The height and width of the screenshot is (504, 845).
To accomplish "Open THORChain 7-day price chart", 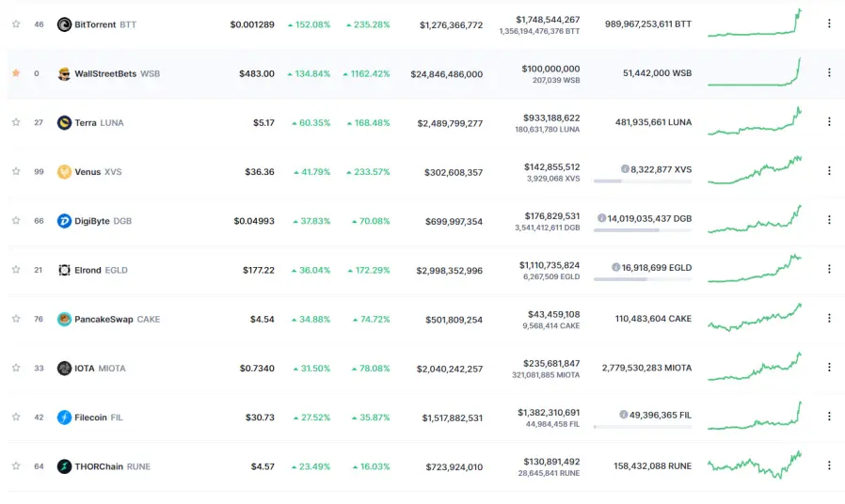I will tap(755, 465).
